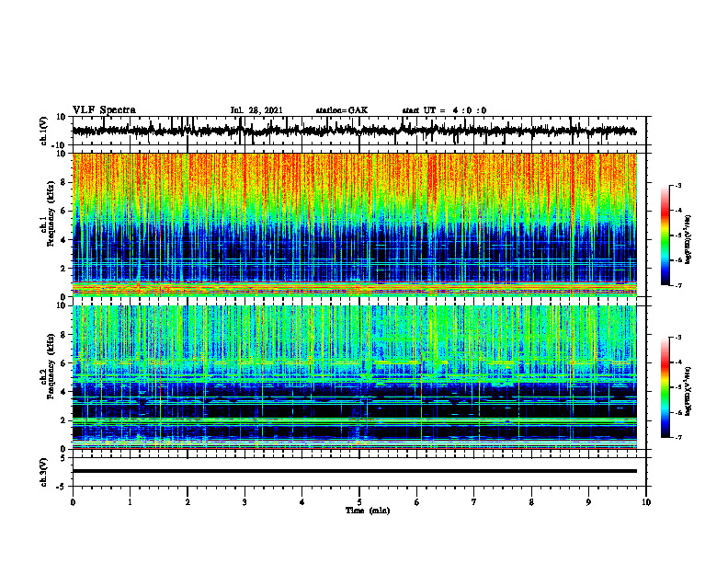Click the time axis tick label "6"

417,502
